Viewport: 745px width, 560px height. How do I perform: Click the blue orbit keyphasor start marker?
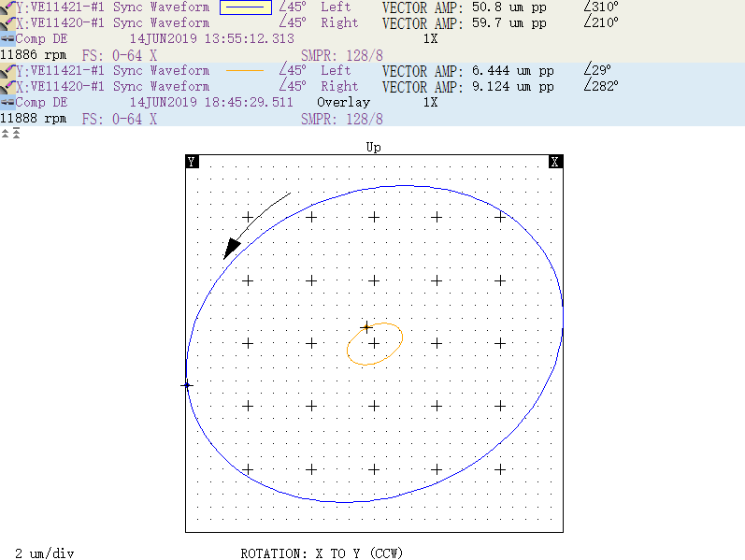(x=187, y=385)
